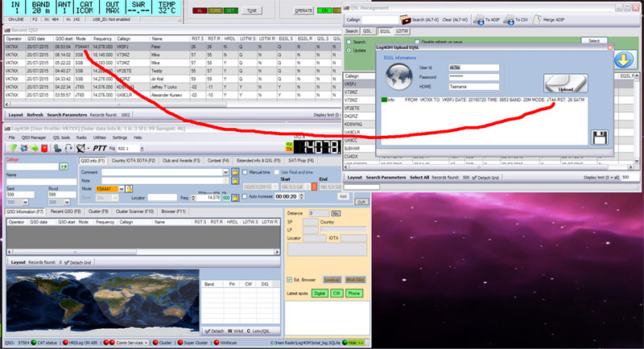Click the Digital latest spots button

[320, 294]
